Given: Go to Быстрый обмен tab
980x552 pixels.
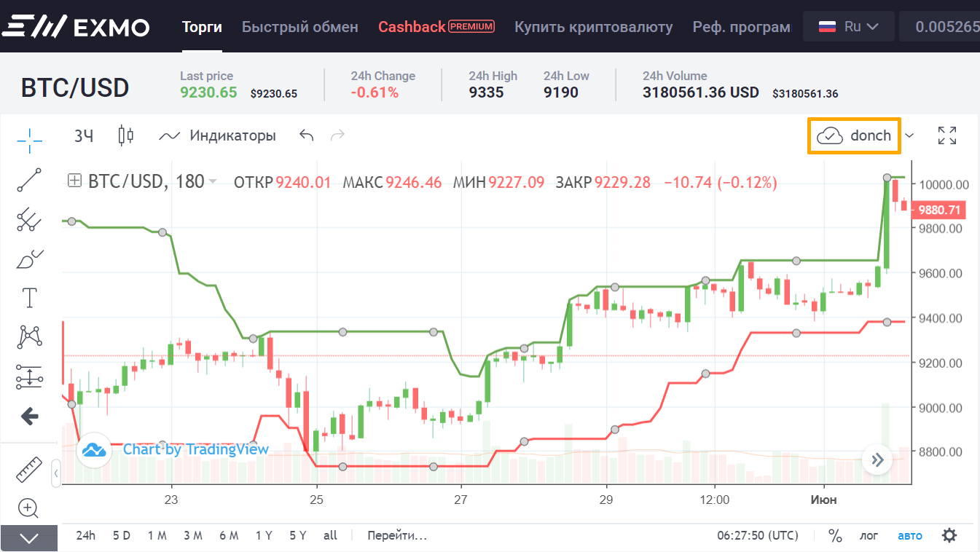Looking at the screenshot, I should click(x=300, y=27).
